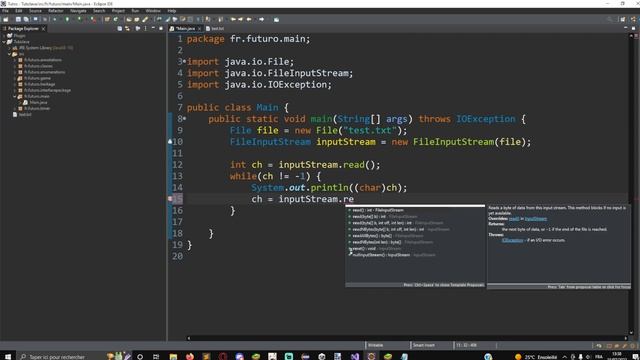
Task: Switch to the test.txt editor tab
Action: tap(215, 29)
